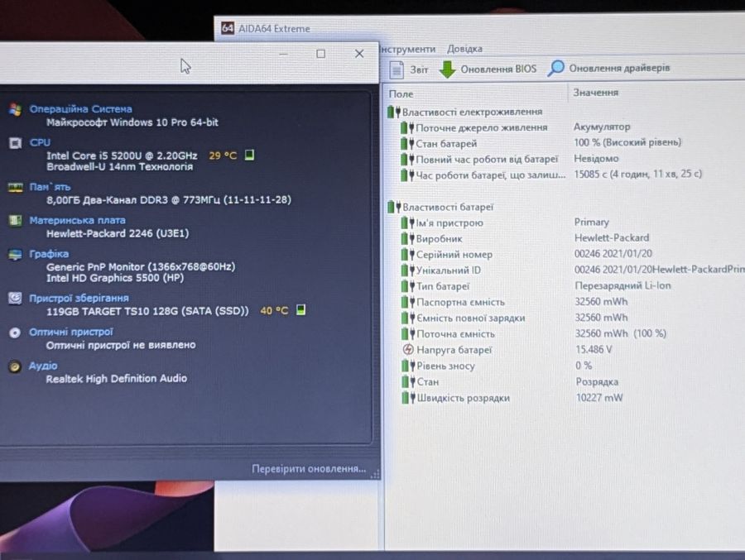Screen dimensions: 745x560
Task: Select Hewlett-Packard 2246 (U3E1) text
Action: [x=118, y=233]
